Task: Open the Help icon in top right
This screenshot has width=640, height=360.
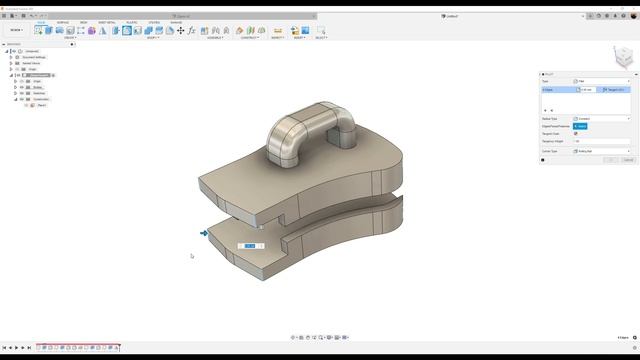Action: tap(623, 16)
